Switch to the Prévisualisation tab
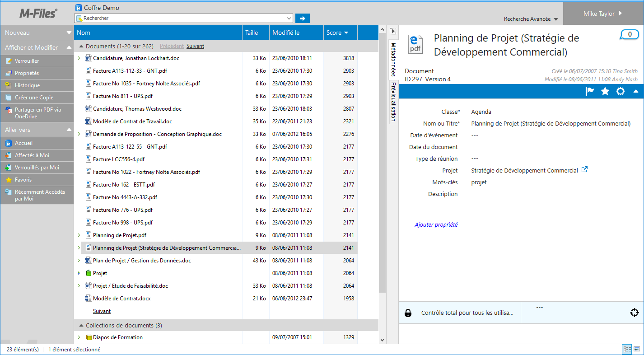The width and height of the screenshot is (644, 355). (x=393, y=102)
